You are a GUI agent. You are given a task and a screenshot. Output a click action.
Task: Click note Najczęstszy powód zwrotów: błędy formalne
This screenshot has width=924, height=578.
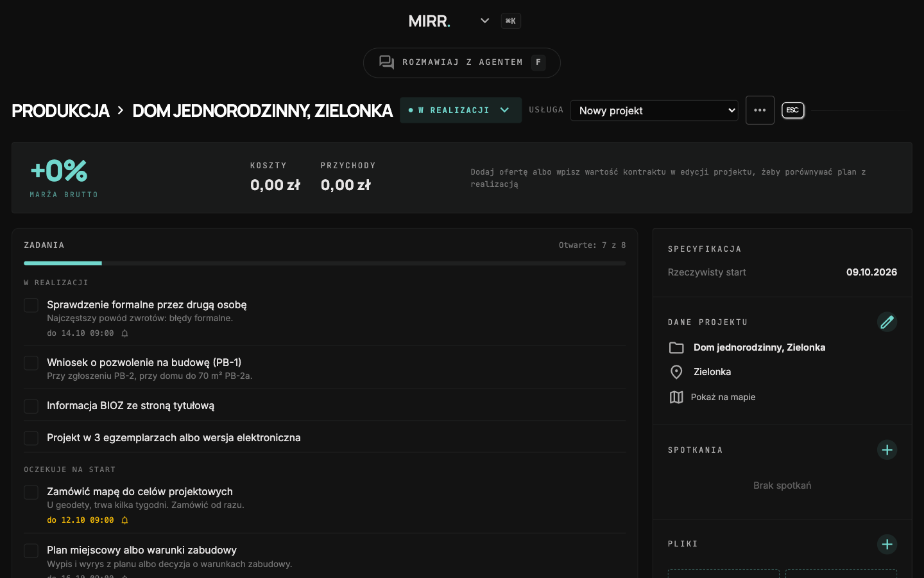click(x=140, y=318)
